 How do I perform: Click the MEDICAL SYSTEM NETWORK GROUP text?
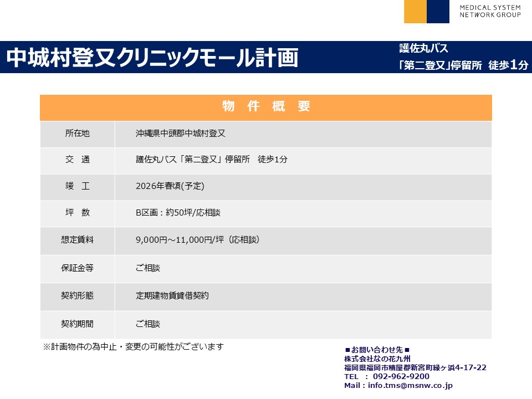pyautogui.click(x=490, y=11)
